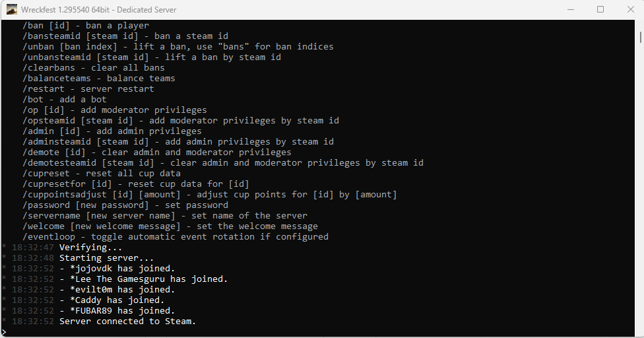Image resolution: width=644 pixels, height=338 pixels.
Task: Click the Wreckfest app icon in title bar
Action: click(11, 9)
